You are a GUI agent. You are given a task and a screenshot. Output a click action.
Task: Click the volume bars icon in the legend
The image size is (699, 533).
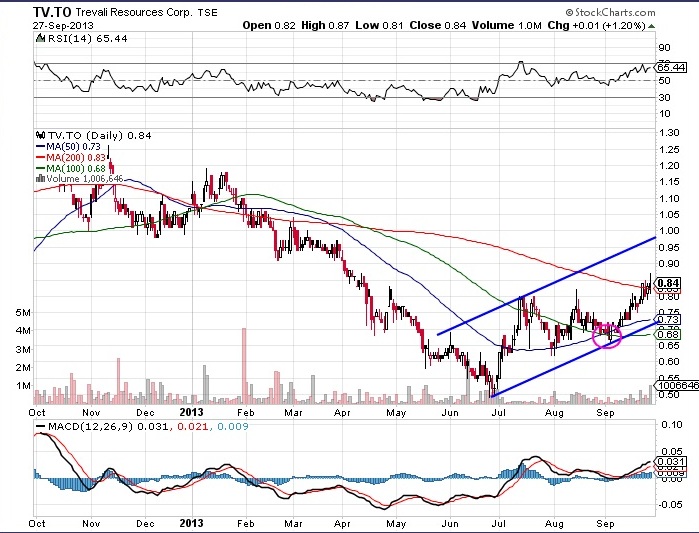(x=40, y=179)
